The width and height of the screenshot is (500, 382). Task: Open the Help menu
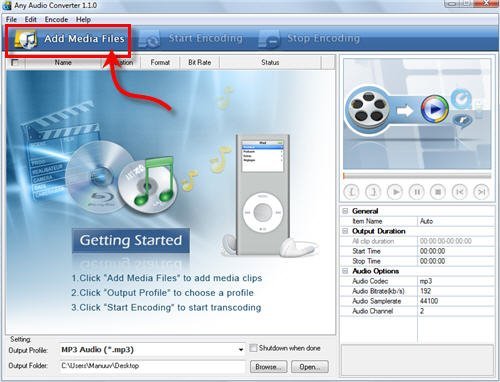[x=83, y=19]
